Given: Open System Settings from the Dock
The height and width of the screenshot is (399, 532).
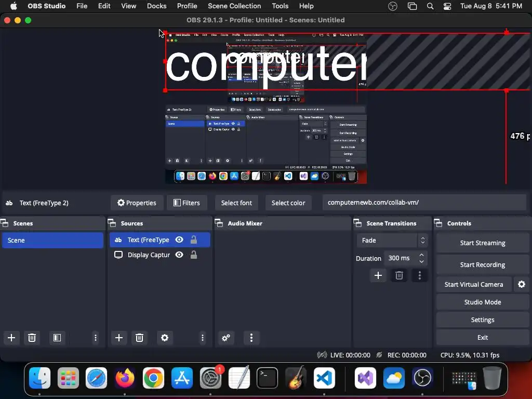Looking at the screenshot, I should tap(210, 378).
